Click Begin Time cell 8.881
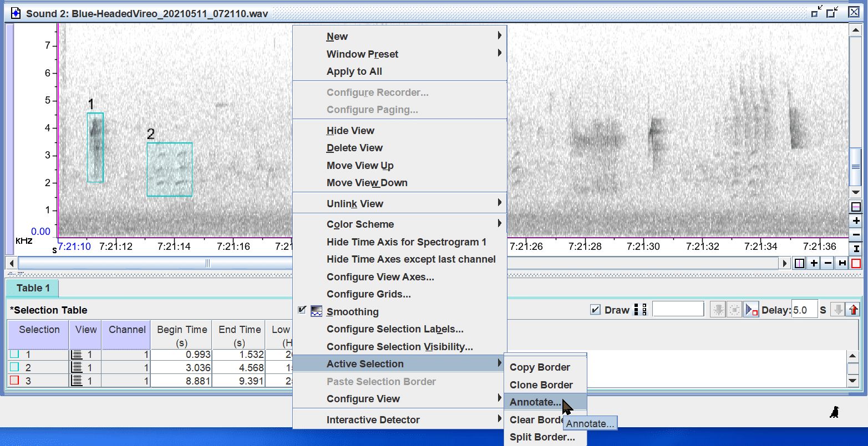 point(181,381)
